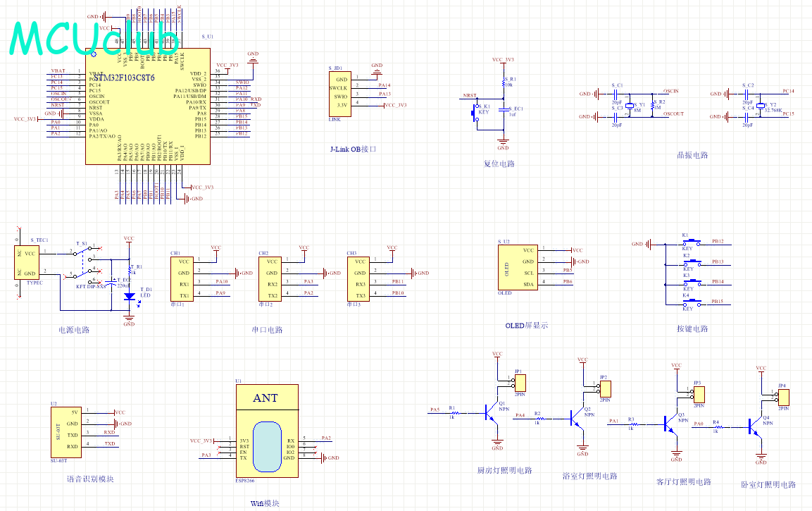The width and height of the screenshot is (812, 511).
Task: Click the '按键电路' label
Action: (x=692, y=328)
